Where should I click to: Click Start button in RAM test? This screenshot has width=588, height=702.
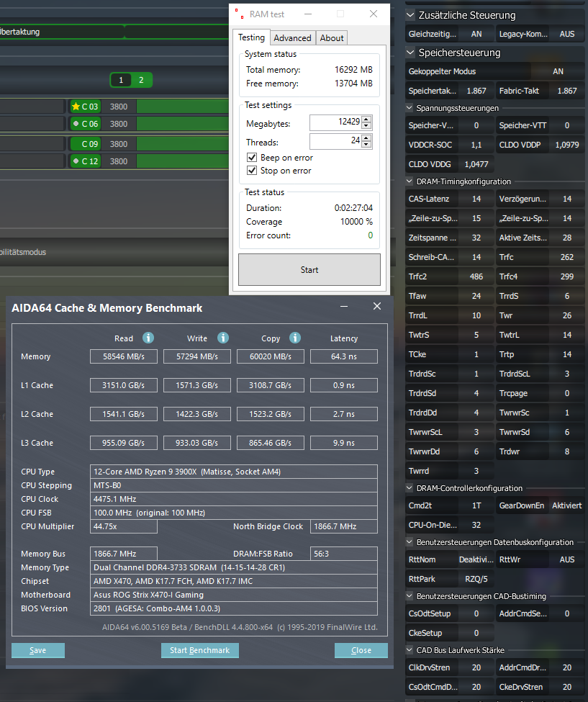click(x=309, y=270)
